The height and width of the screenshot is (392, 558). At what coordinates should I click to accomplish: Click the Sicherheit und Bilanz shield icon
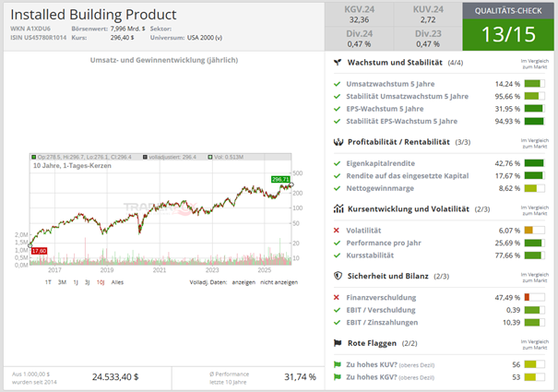(340, 276)
